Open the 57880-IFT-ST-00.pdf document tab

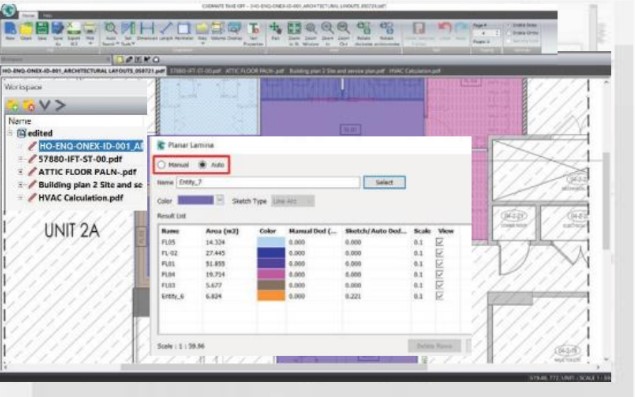point(195,71)
